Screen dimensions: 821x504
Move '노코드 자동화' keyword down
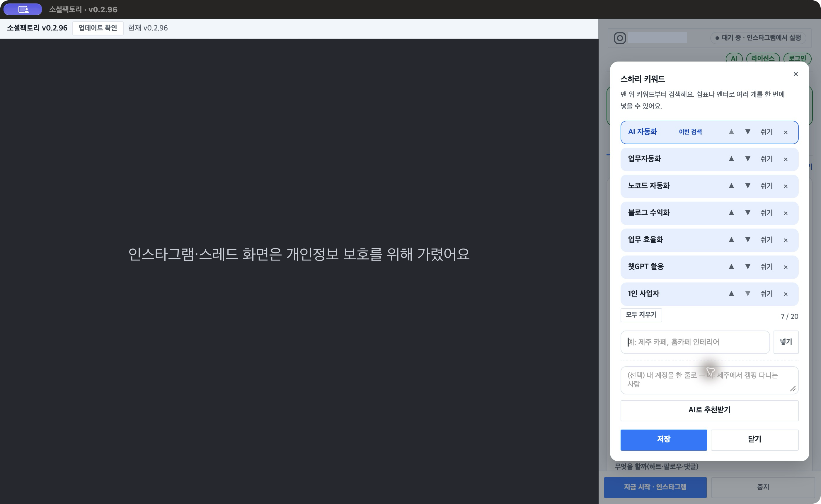748,186
